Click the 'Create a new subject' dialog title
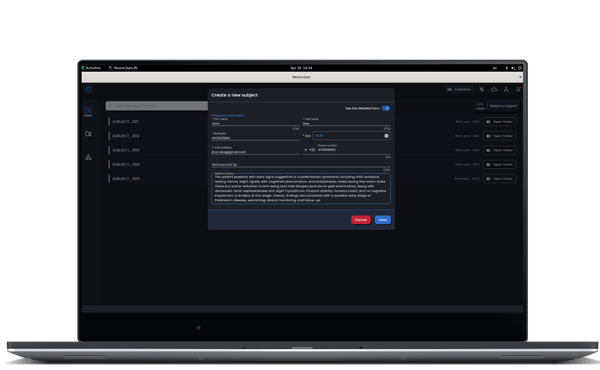The width and height of the screenshot is (600, 370). click(235, 95)
